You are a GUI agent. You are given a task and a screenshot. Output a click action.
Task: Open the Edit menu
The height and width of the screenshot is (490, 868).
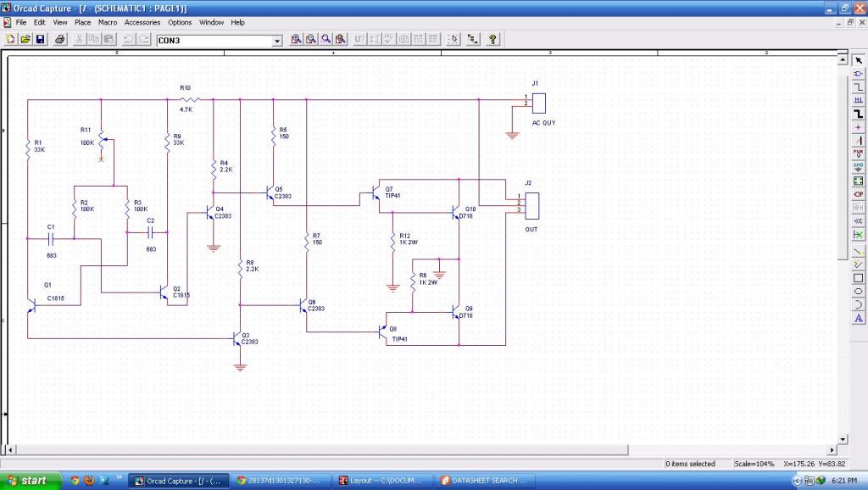point(39,22)
